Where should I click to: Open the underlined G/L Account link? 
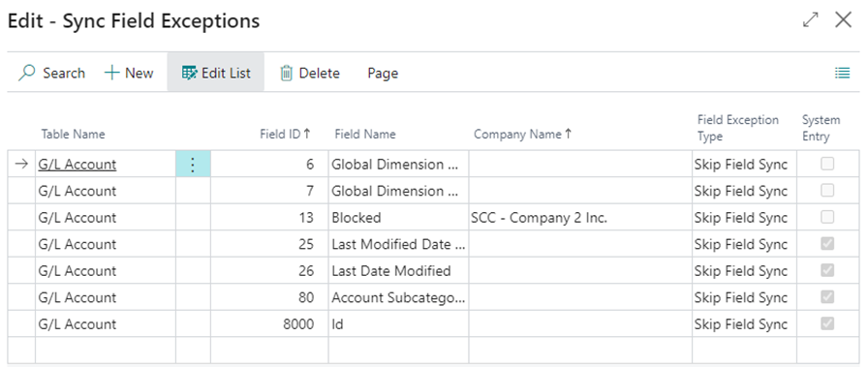(x=77, y=165)
